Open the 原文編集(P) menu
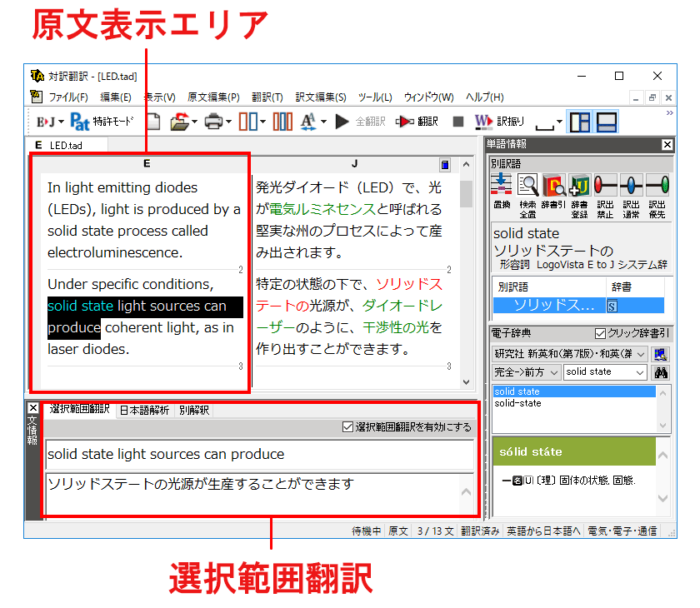This screenshot has height=608, width=700. (213, 97)
